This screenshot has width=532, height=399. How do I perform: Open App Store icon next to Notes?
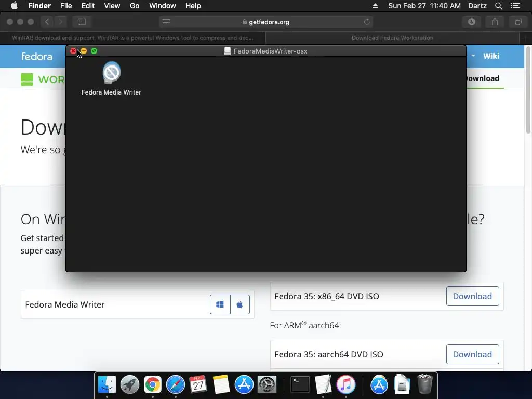tap(244, 384)
